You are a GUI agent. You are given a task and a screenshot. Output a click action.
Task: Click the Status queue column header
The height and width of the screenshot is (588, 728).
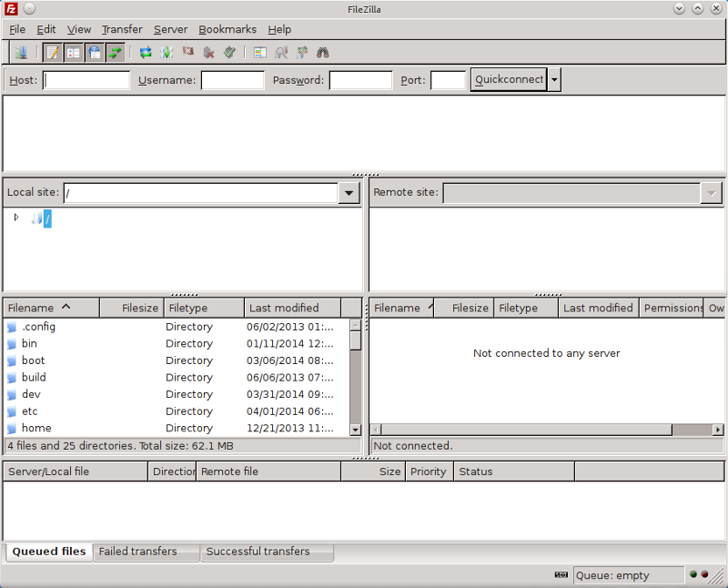pyautogui.click(x=514, y=471)
